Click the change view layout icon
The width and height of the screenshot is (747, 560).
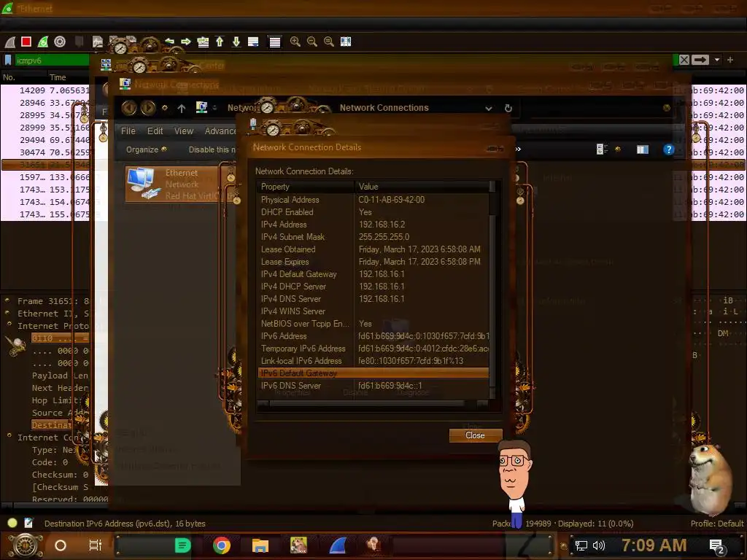pos(602,149)
